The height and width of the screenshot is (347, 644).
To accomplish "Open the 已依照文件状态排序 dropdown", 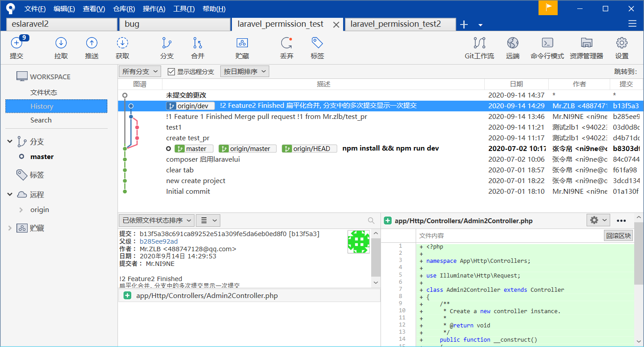I will (x=156, y=220).
